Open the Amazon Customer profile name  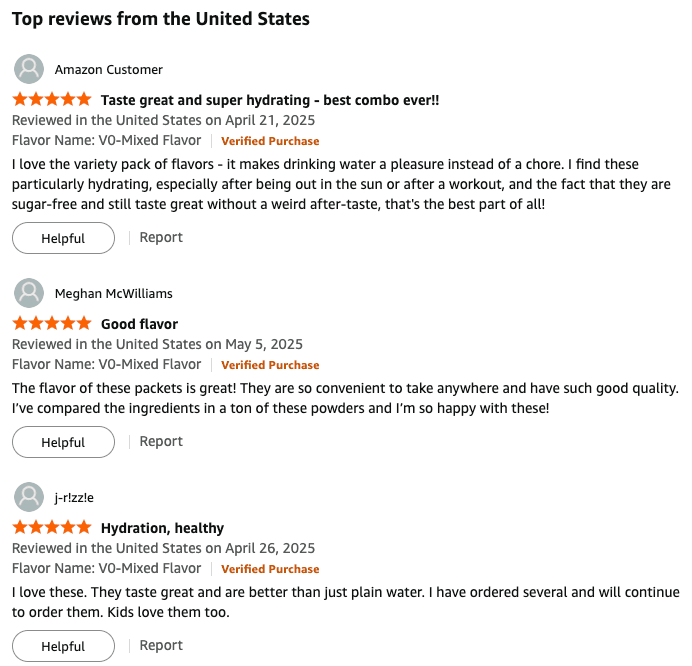[x=109, y=70]
